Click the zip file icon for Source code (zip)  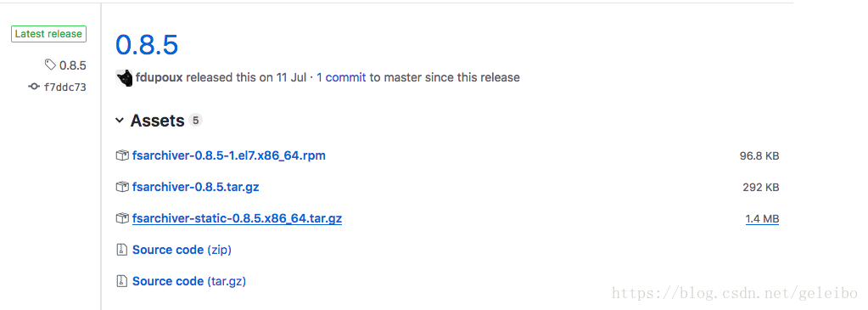(x=122, y=250)
